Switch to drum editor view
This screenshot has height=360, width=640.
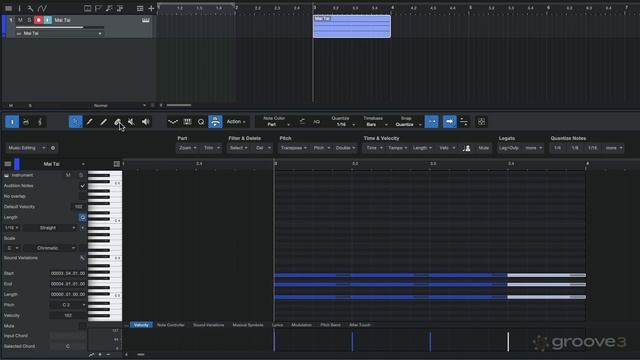[26, 122]
